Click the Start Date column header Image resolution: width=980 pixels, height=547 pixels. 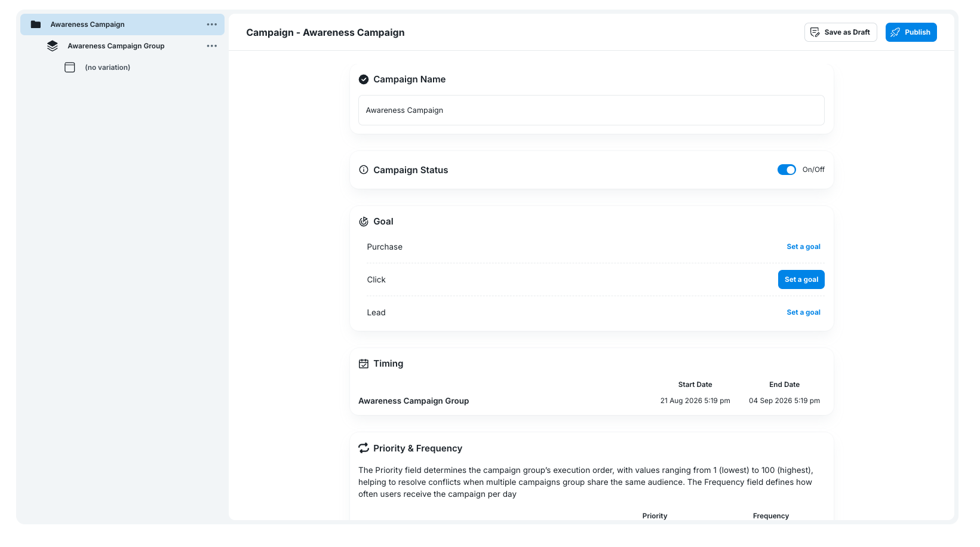coord(695,385)
